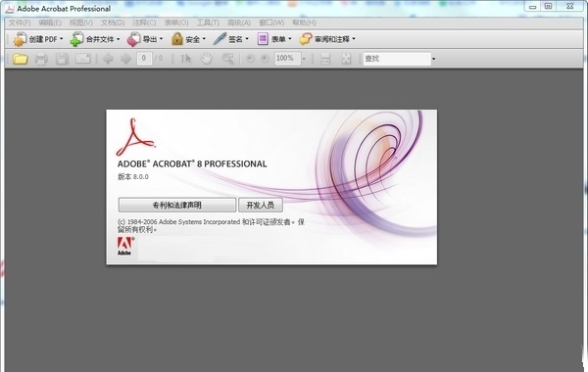
Task: Choose the Hand tool
Action: (x=206, y=59)
